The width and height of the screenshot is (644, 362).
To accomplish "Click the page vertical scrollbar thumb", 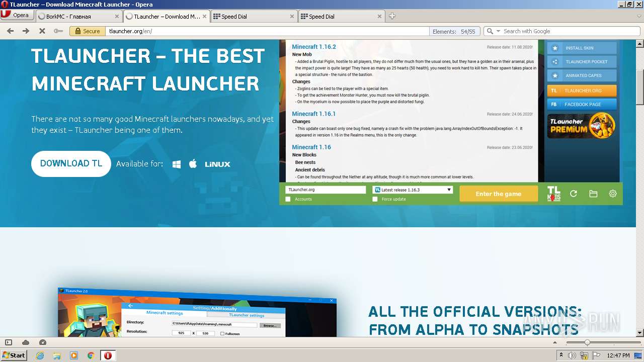I will (639, 87).
